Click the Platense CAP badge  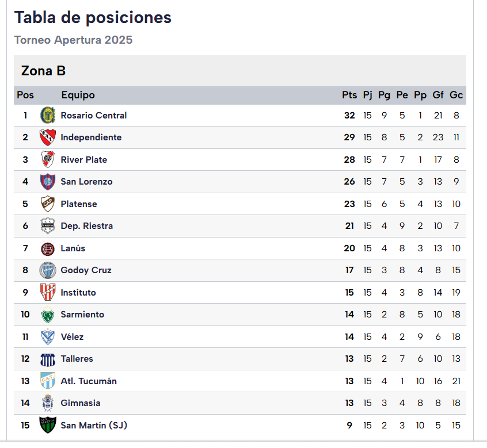48,204
